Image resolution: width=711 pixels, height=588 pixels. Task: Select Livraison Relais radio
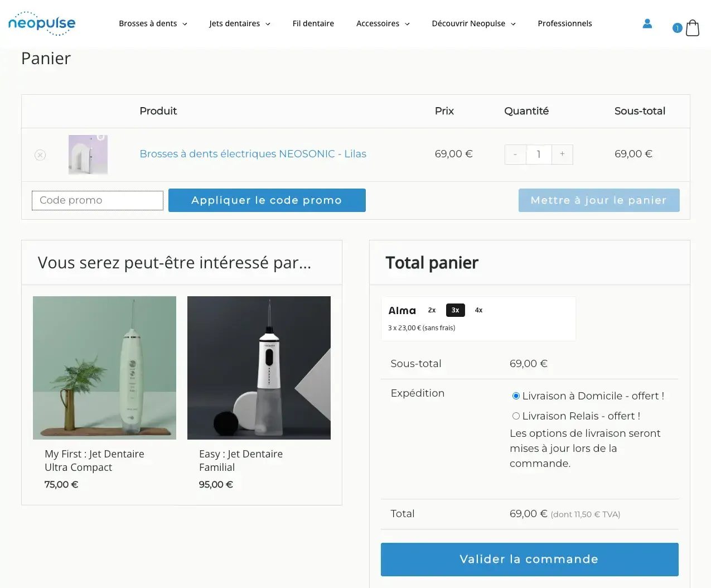(x=516, y=416)
